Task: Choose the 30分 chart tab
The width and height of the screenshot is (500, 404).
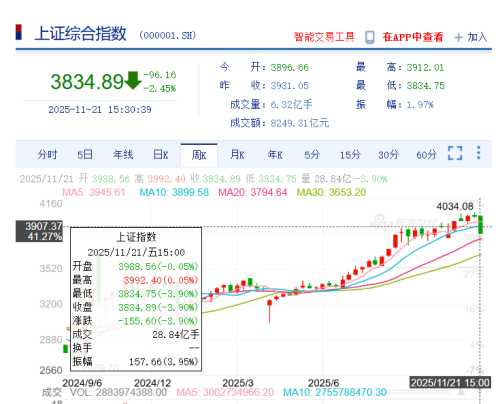Action: click(388, 155)
